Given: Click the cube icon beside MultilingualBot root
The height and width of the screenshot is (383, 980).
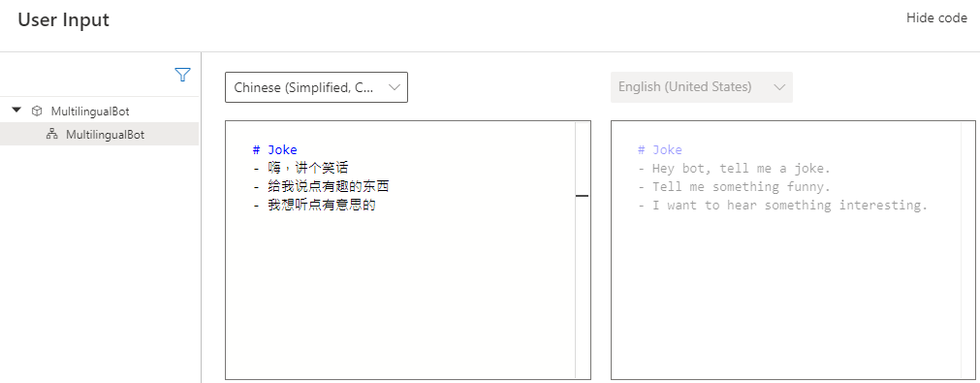Looking at the screenshot, I should pos(37,112).
